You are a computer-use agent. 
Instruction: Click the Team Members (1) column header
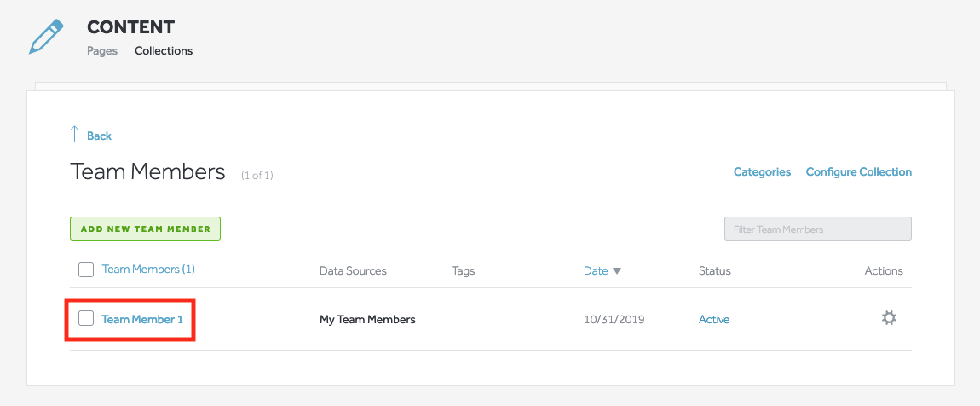pyautogui.click(x=148, y=270)
